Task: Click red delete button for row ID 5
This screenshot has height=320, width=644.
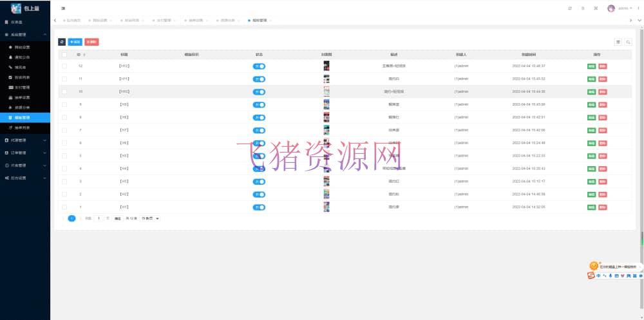Action: [x=603, y=156]
